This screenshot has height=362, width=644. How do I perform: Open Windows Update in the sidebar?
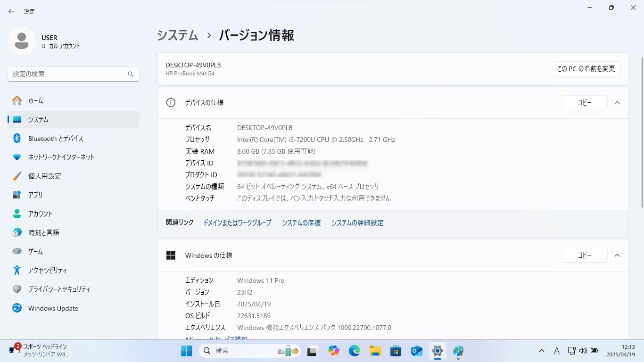point(74,308)
